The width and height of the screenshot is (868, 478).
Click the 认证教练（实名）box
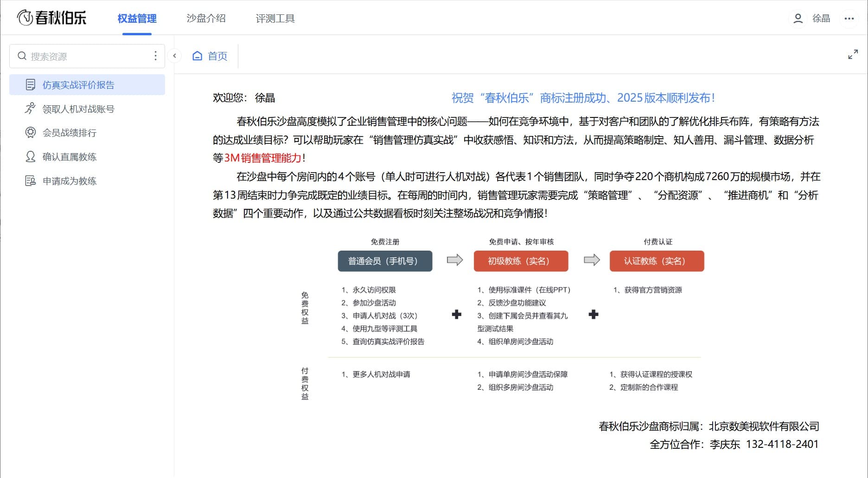point(657,261)
